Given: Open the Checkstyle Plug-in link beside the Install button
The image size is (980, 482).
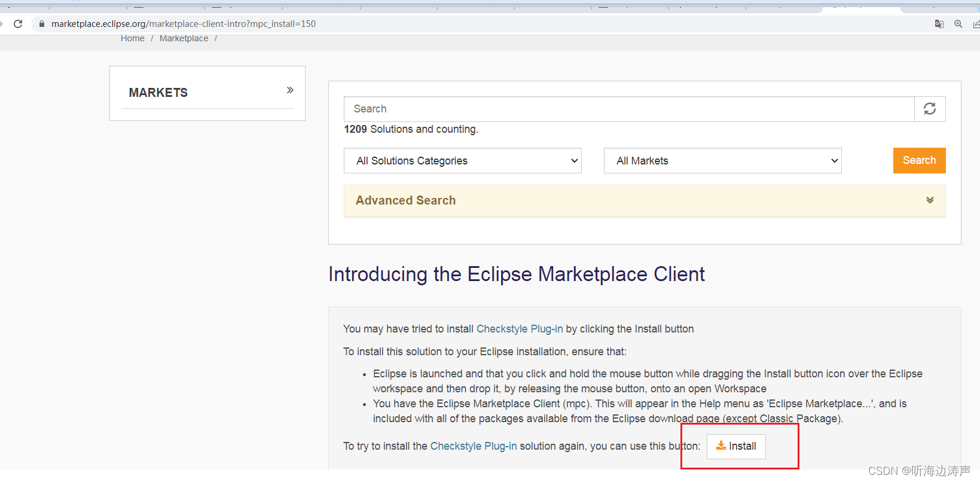Looking at the screenshot, I should 474,446.
